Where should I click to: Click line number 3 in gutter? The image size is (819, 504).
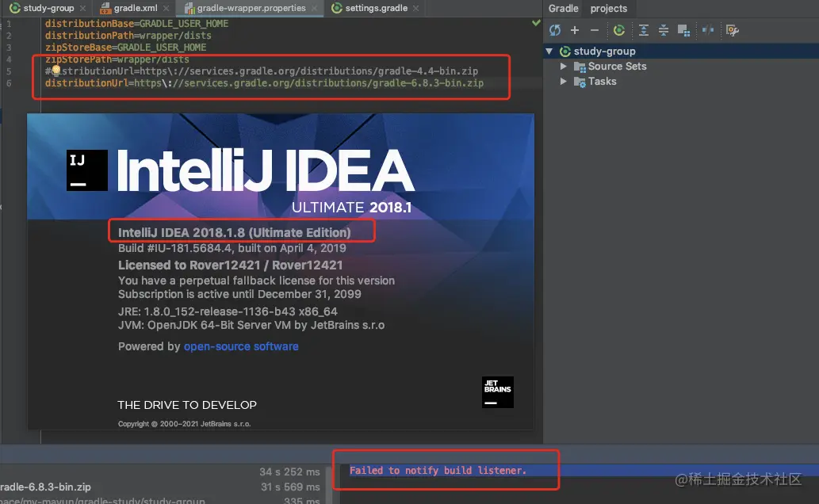(x=9, y=48)
